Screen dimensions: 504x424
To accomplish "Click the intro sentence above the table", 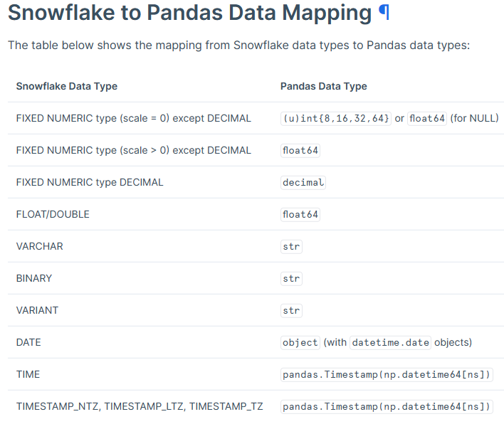I will pos(238,46).
